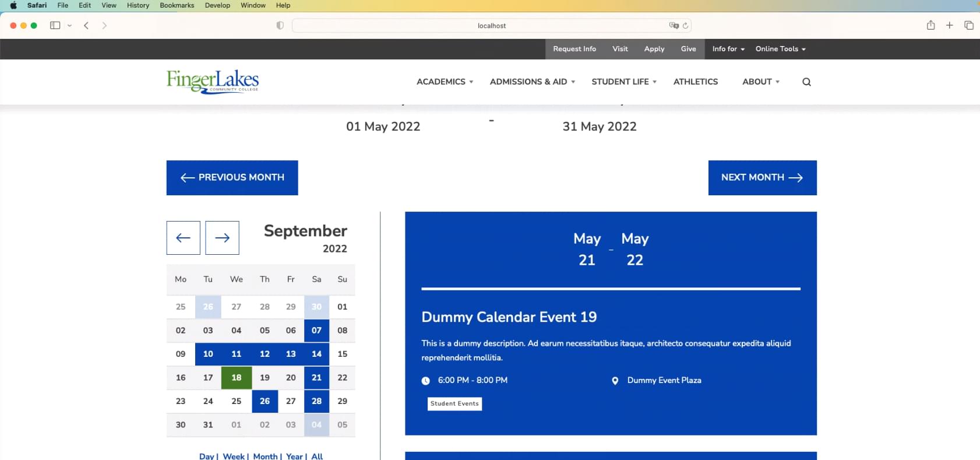Select calendar date 07
Viewport: 980px width, 460px height.
(316, 331)
